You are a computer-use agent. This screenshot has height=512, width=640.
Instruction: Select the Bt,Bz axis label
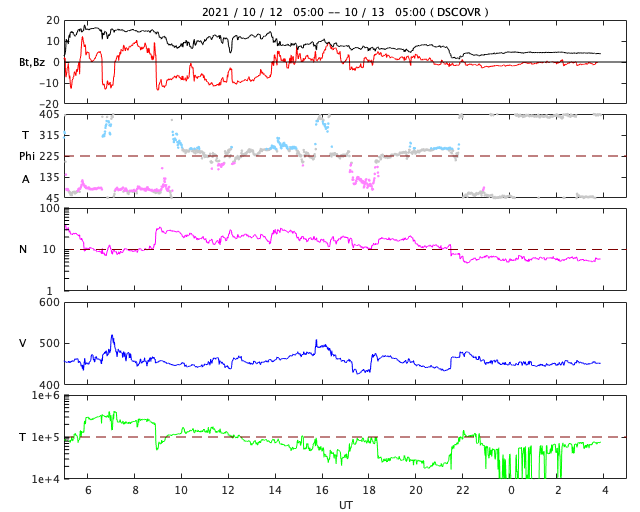point(32,62)
